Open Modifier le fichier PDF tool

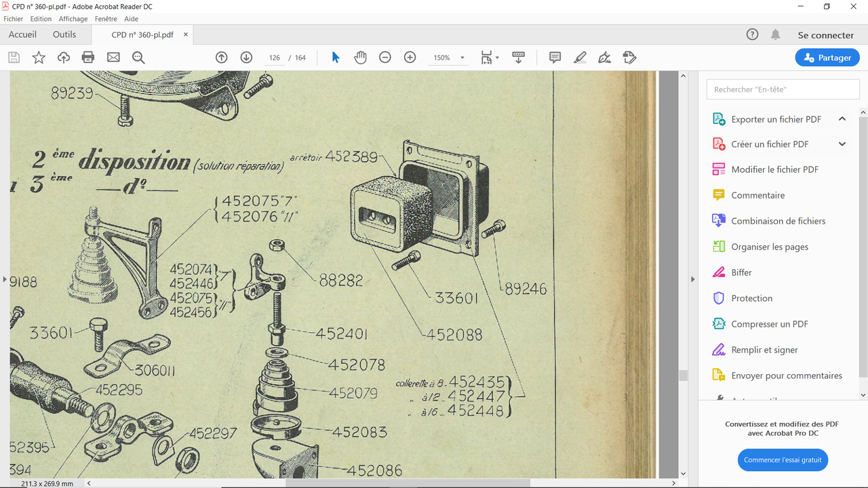766,169
